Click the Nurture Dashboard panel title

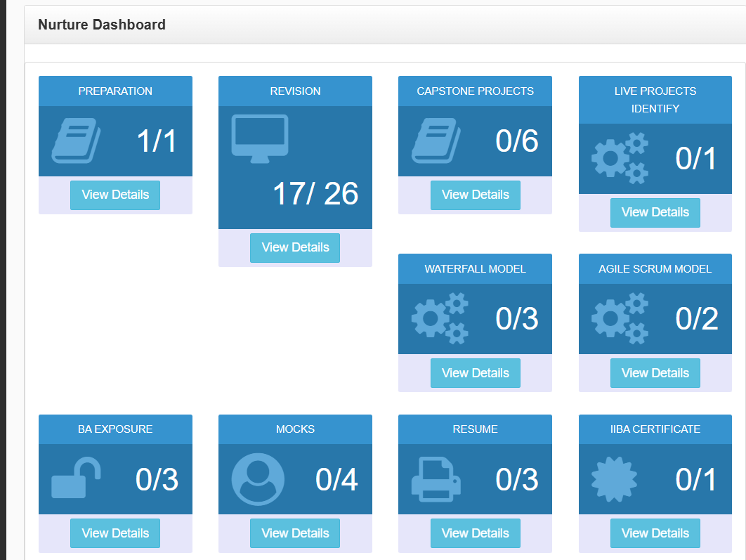click(x=102, y=25)
